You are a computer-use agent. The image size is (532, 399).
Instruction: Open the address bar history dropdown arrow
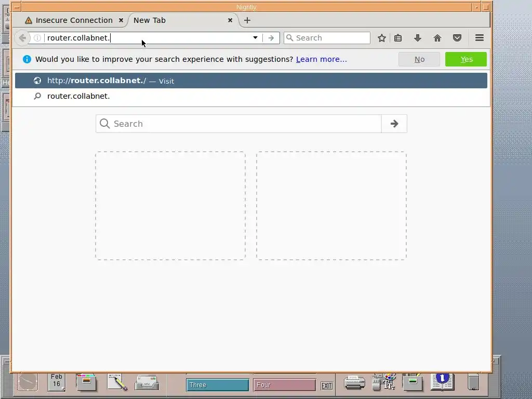tap(255, 37)
